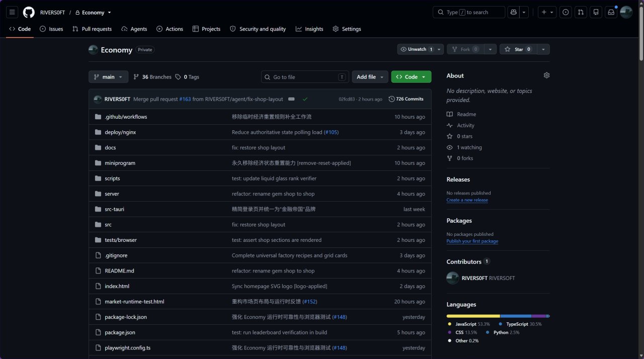Expand the Star lists caret

pos(543,49)
